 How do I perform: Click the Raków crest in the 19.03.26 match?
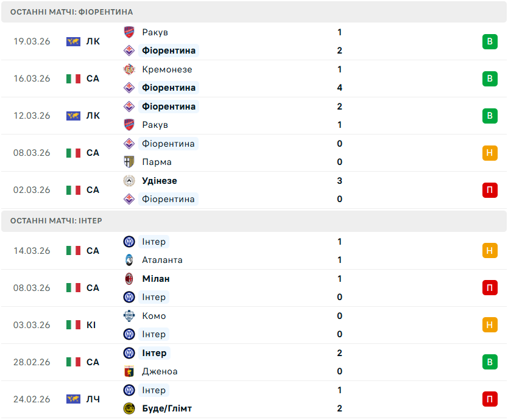point(129,32)
